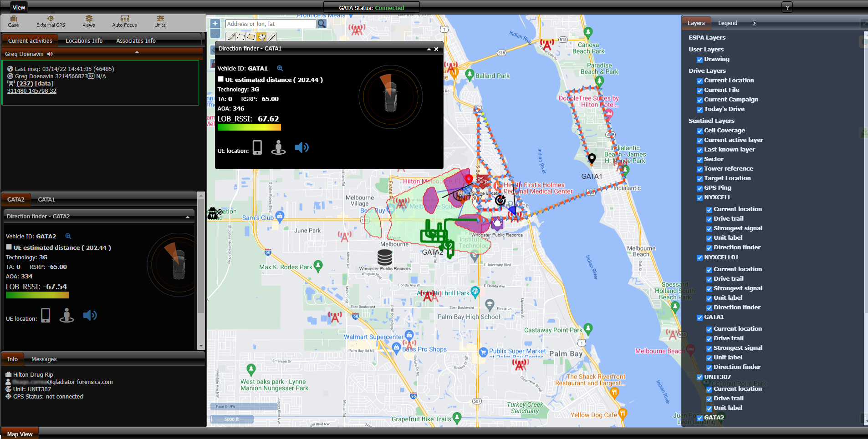This screenshot has height=439, width=868.
Task: Collapse the Direction finder - GATA2 panel
Action: coord(188,217)
